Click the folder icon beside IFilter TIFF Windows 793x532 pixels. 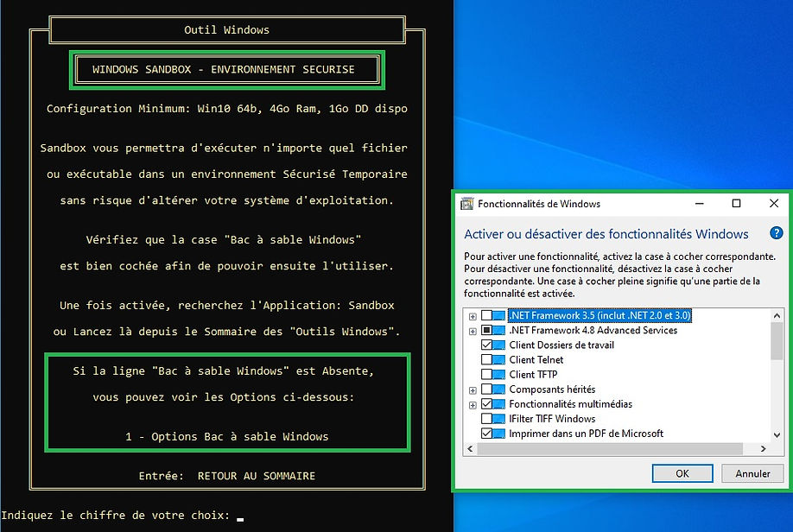click(498, 419)
